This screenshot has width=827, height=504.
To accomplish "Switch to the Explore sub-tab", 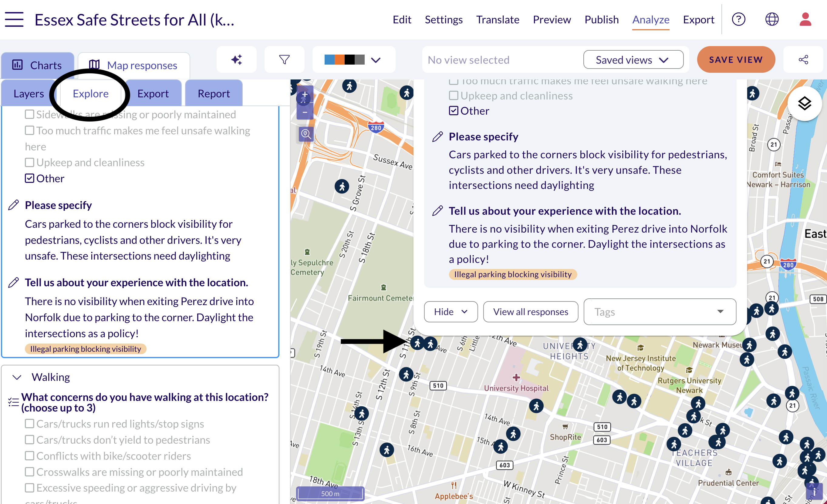I will (91, 93).
